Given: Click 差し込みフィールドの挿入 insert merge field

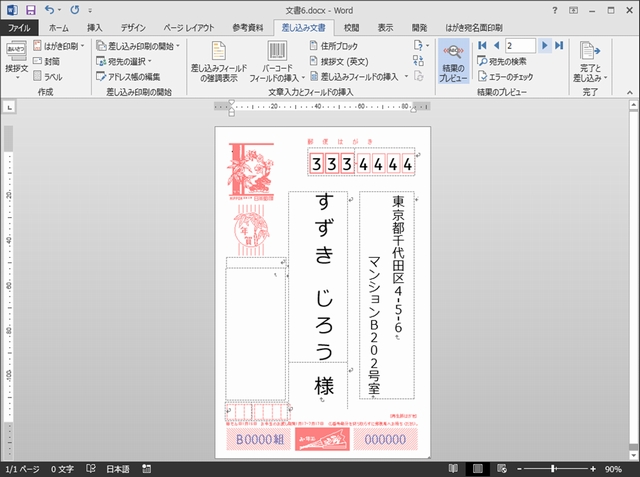Looking at the screenshot, I should tap(354, 76).
